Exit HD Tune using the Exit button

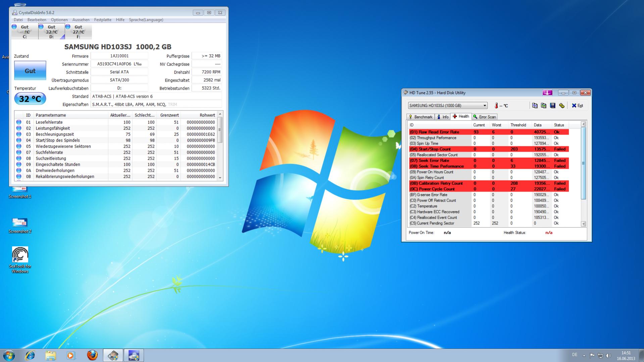tap(578, 106)
